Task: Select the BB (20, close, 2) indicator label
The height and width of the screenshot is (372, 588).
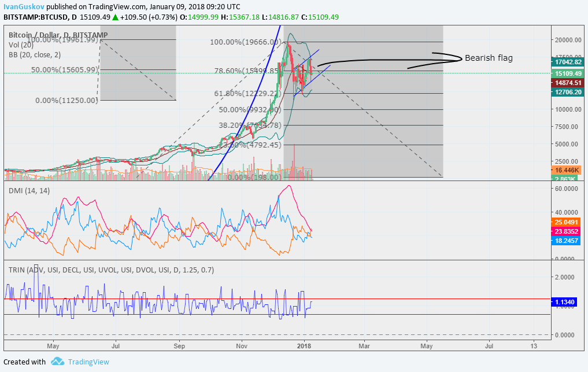Action: 35,55
